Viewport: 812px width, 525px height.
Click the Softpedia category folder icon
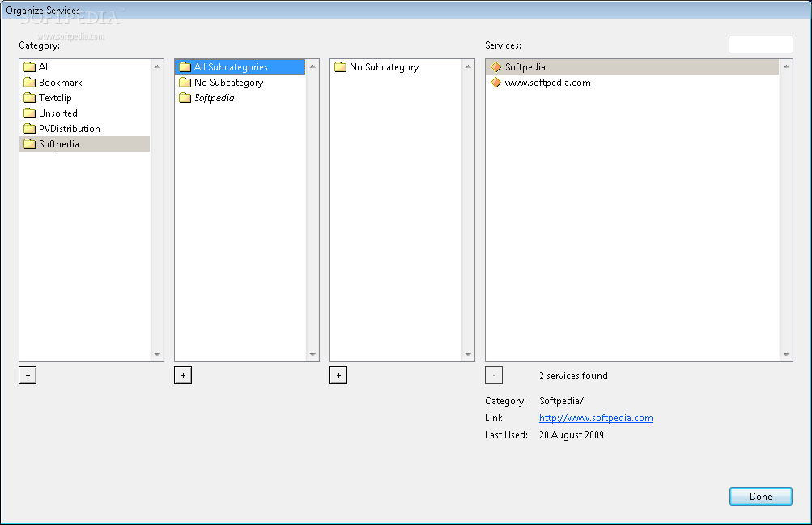29,144
